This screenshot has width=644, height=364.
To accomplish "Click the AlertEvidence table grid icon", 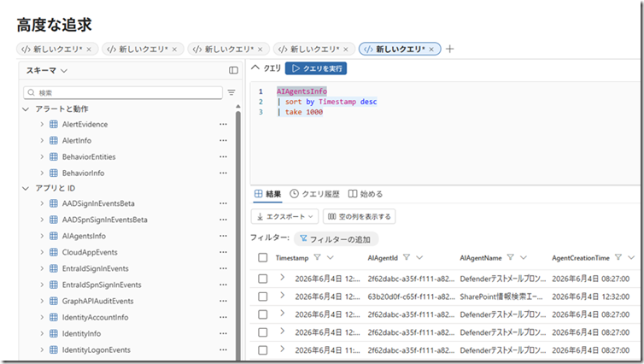I will [x=54, y=124].
